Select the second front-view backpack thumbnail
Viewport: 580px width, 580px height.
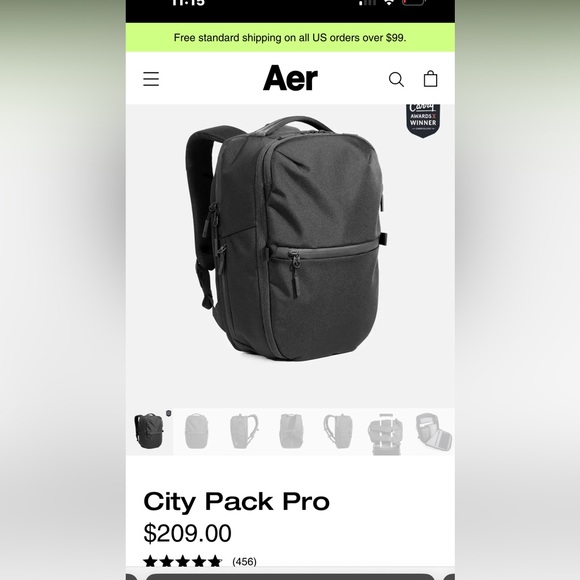tap(196, 431)
